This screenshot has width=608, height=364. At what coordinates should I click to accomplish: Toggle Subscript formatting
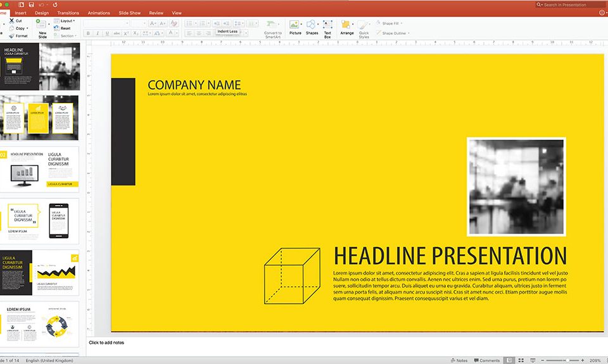[x=136, y=34]
